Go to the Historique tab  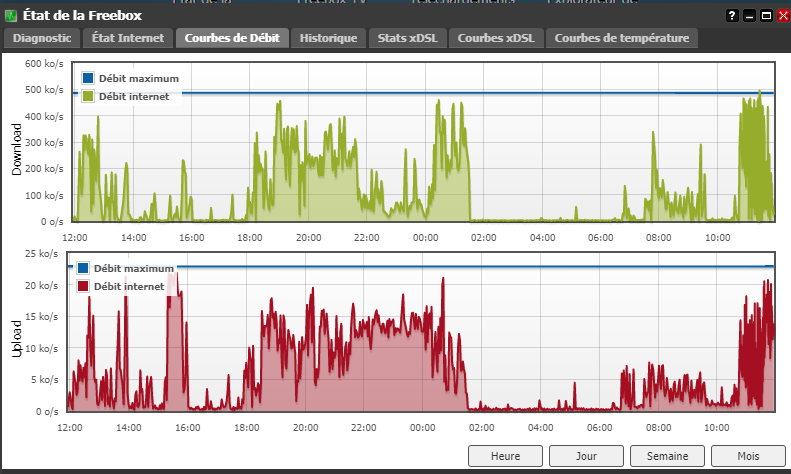(328, 38)
